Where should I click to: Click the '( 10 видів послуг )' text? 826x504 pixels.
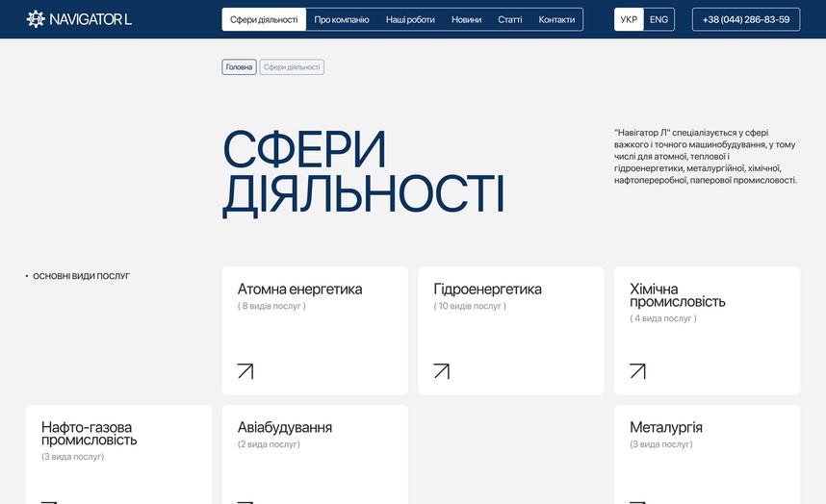click(x=470, y=306)
